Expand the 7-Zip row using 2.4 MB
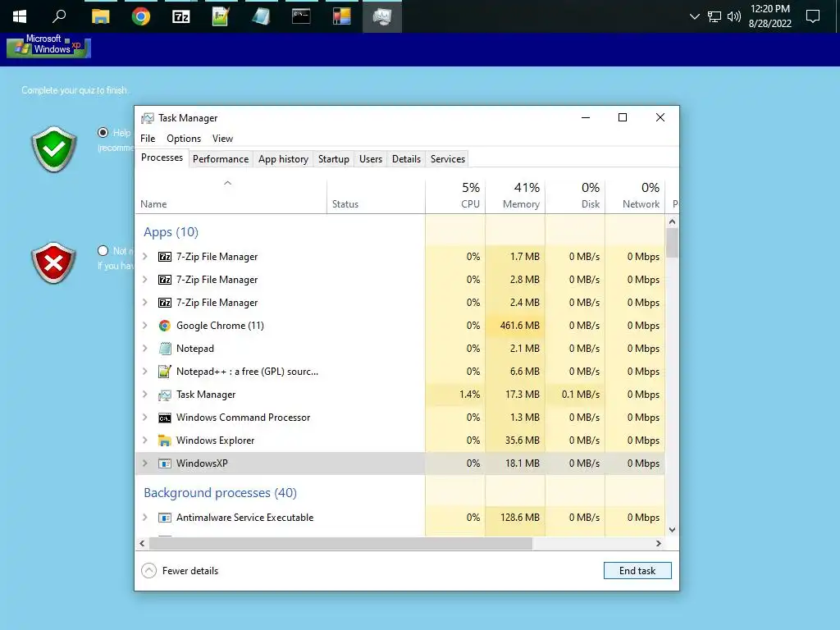This screenshot has height=630, width=840. [145, 303]
